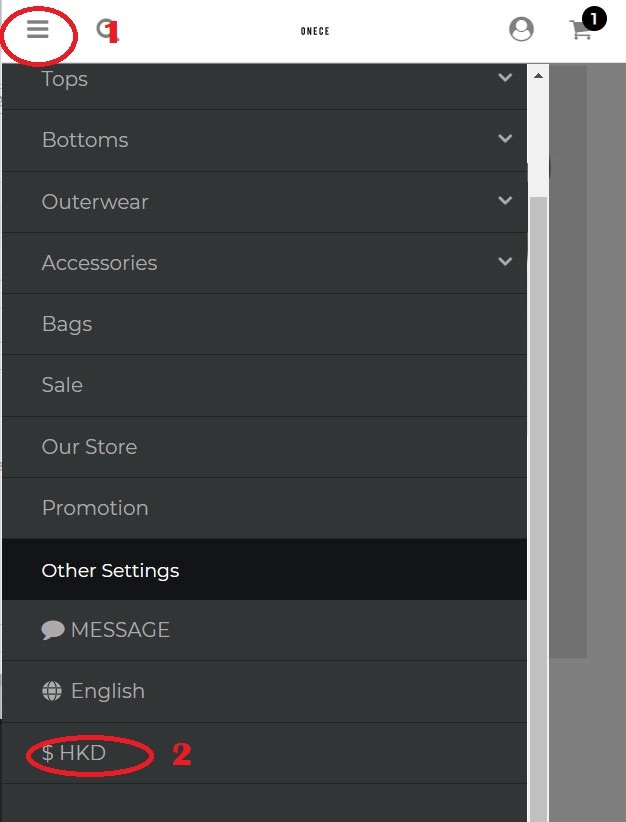Image resolution: width=626 pixels, height=822 pixels.
Task: Expand the Bottoms category chevron
Action: tap(505, 139)
